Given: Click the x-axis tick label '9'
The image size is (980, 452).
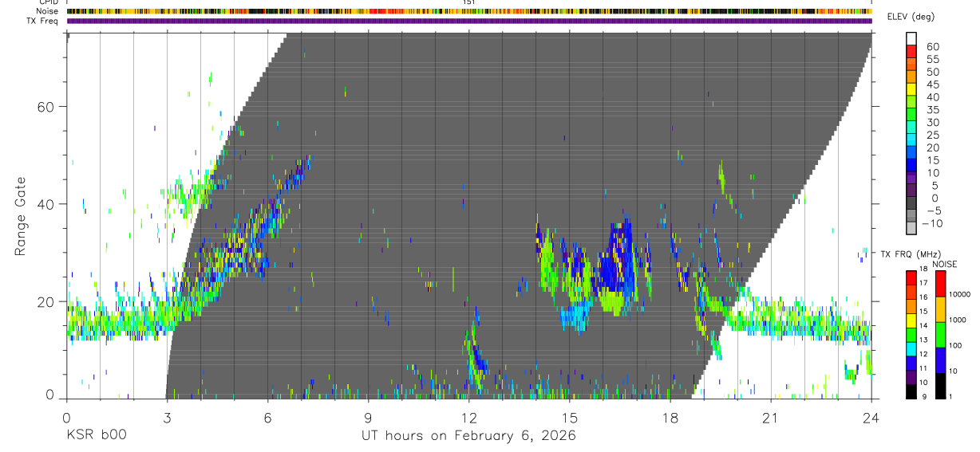Looking at the screenshot, I should [x=369, y=418].
